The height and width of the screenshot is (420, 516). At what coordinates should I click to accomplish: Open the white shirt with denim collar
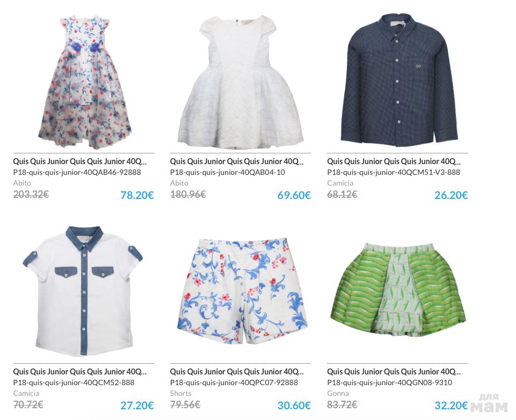click(x=83, y=291)
